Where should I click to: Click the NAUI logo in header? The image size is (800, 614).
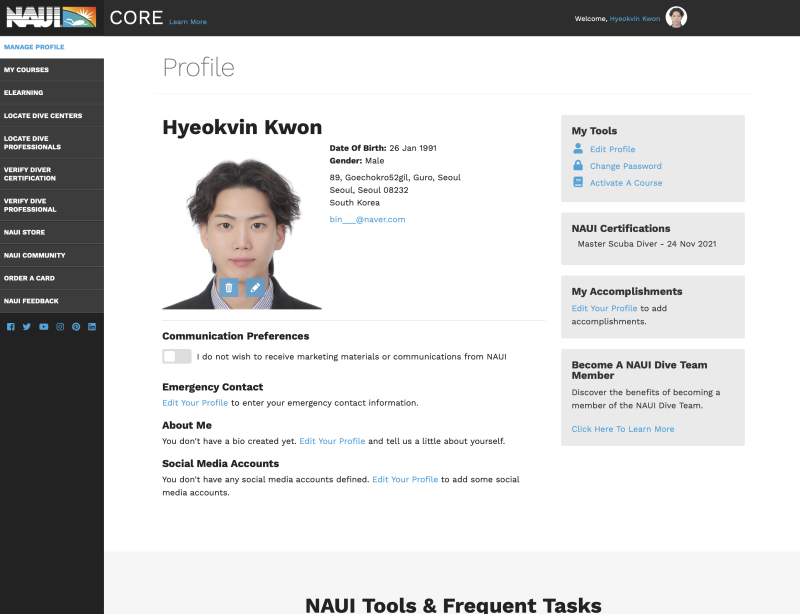pos(51,17)
